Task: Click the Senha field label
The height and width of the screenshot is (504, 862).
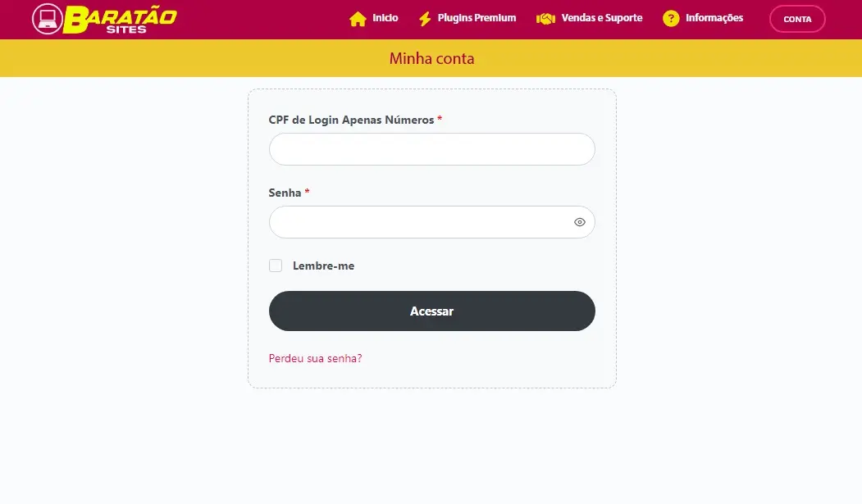Action: point(285,193)
